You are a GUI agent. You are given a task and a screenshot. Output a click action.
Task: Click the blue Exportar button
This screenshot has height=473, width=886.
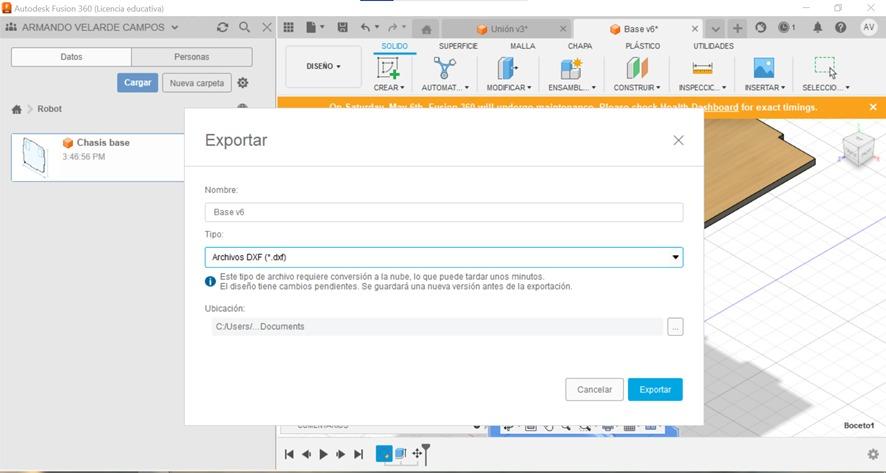coord(655,389)
